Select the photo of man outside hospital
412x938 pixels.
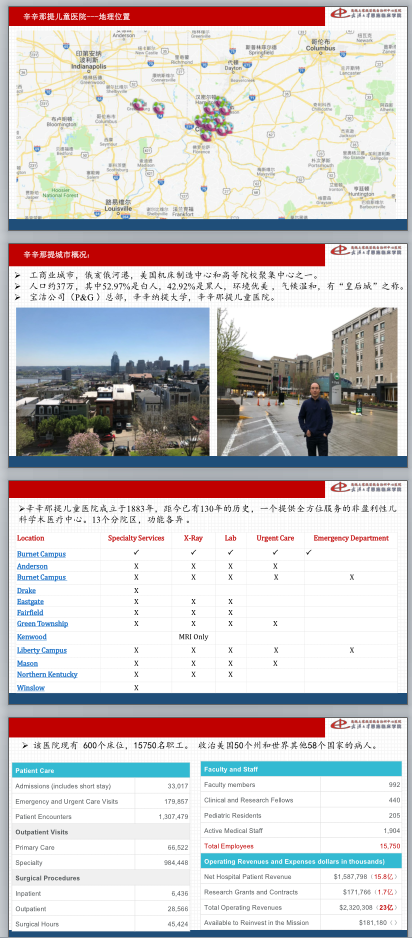pyautogui.click(x=307, y=382)
